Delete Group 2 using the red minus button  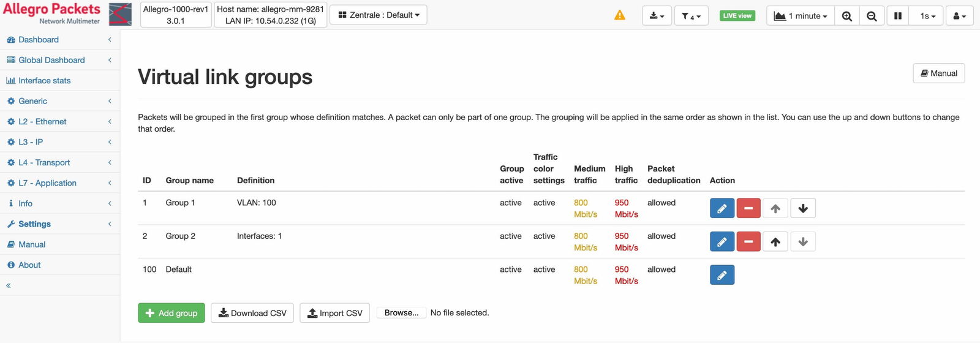tap(748, 242)
